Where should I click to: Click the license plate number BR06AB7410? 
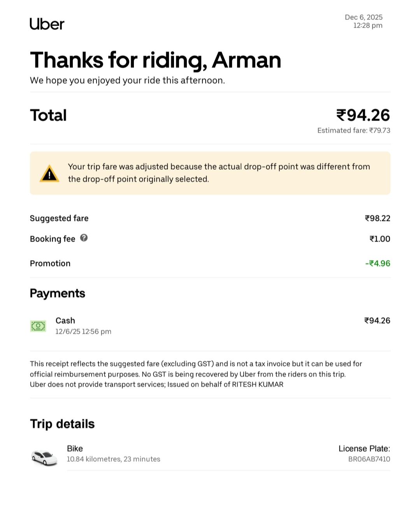369,459
